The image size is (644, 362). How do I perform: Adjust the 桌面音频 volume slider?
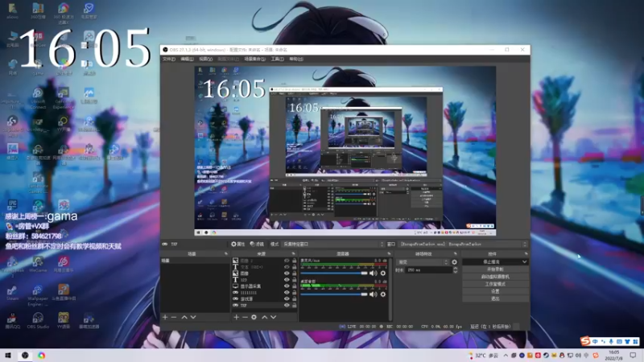tap(334, 294)
